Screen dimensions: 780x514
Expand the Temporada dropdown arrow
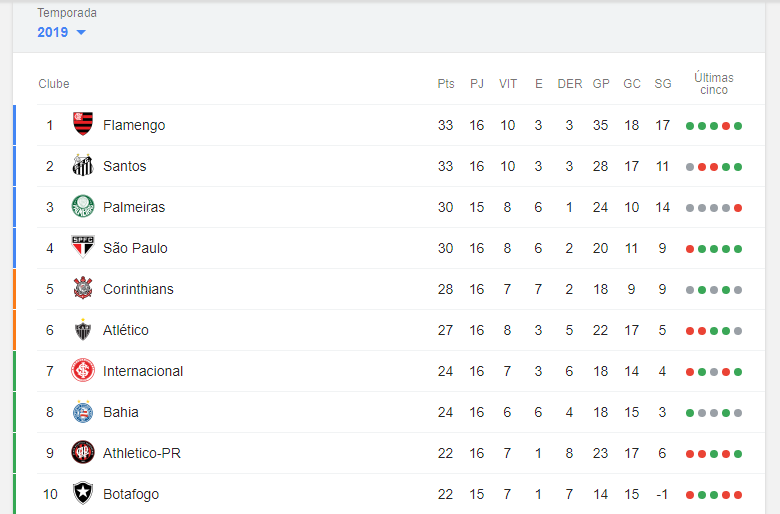pos(81,32)
